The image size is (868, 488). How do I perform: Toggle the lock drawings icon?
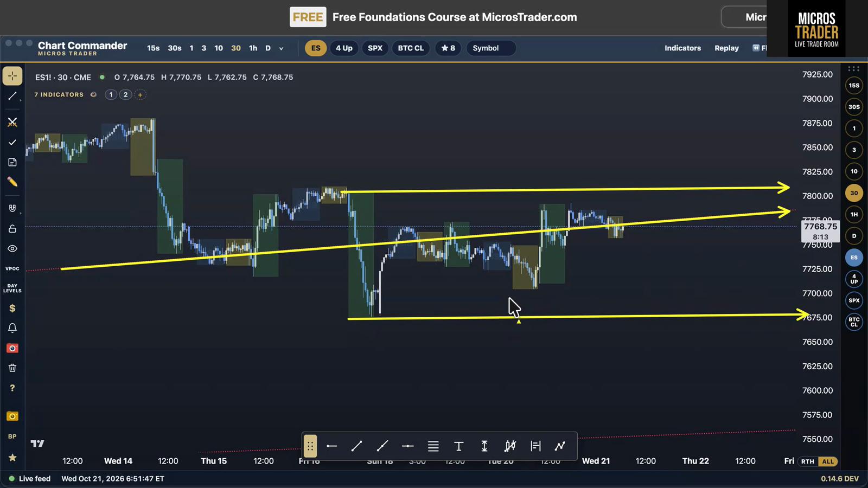coord(12,228)
